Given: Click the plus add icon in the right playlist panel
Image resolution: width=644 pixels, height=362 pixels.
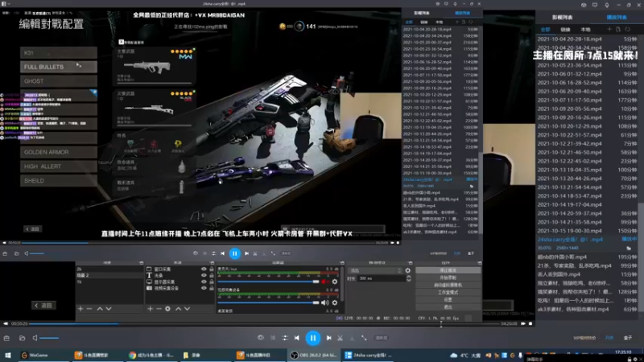Looking at the screenshot, I should 609,29.
